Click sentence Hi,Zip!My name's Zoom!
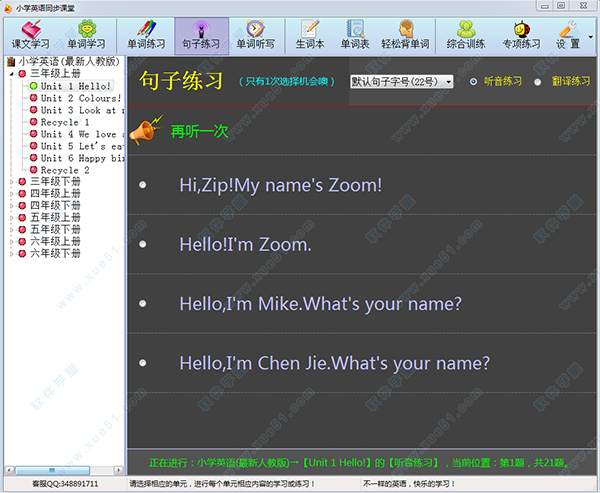600x493 pixels. point(280,185)
